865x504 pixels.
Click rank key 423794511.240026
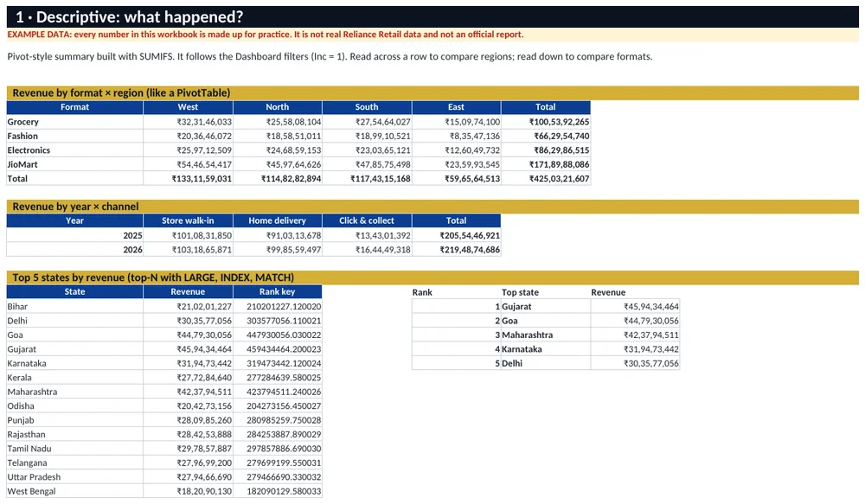[278, 392]
